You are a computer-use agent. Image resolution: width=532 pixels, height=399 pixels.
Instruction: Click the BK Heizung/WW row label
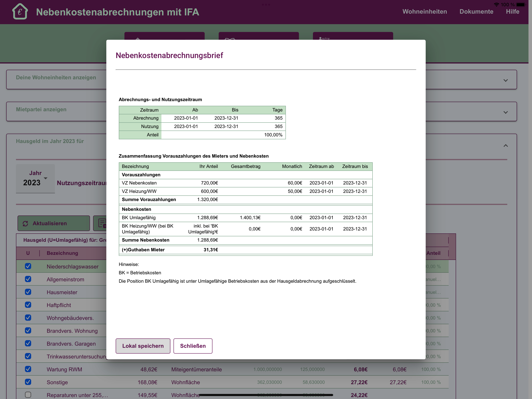147,229
